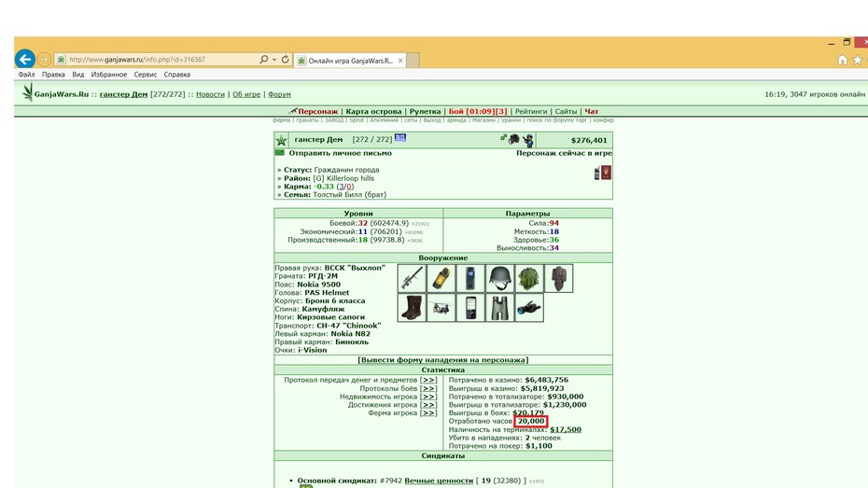Expand Достижения игрока [>>]
Screen dimensions: 868x488
tap(428, 405)
